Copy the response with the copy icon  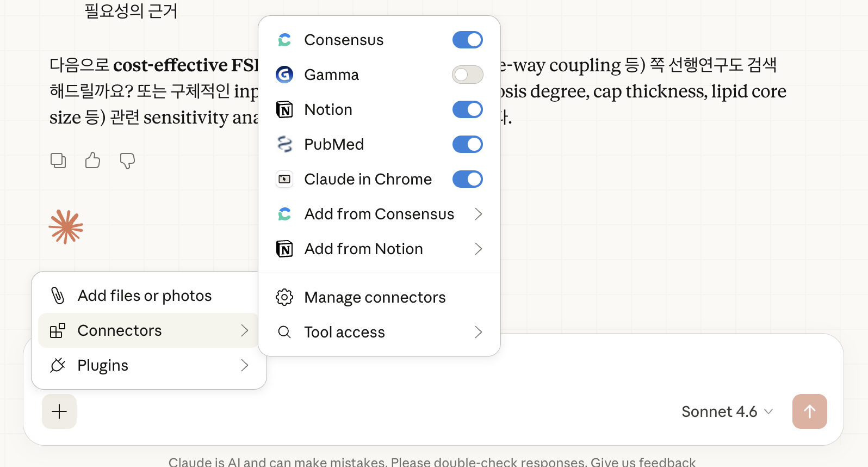tap(58, 161)
